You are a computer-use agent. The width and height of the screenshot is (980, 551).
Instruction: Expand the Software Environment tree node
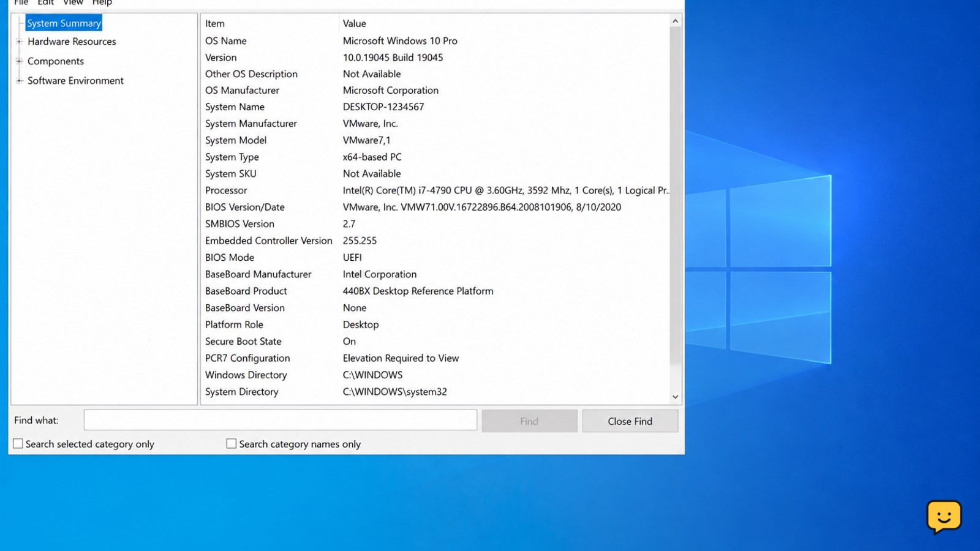pos(19,80)
